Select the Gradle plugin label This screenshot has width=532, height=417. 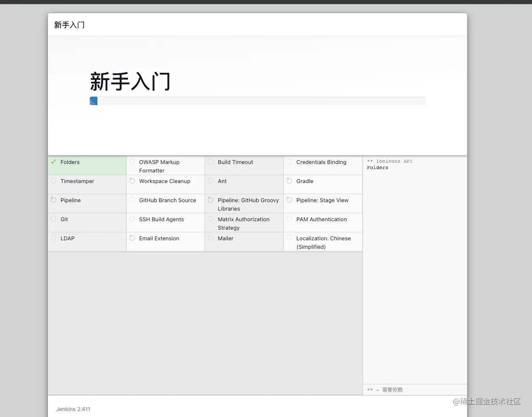305,181
